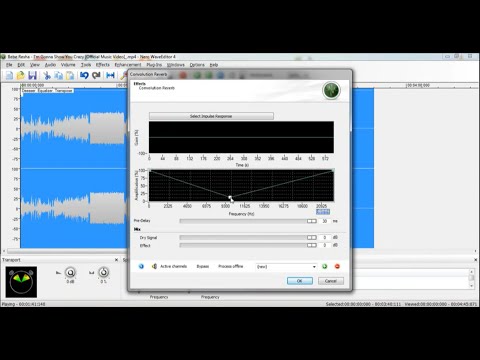Click the Save floppy disk icon

point(32,76)
